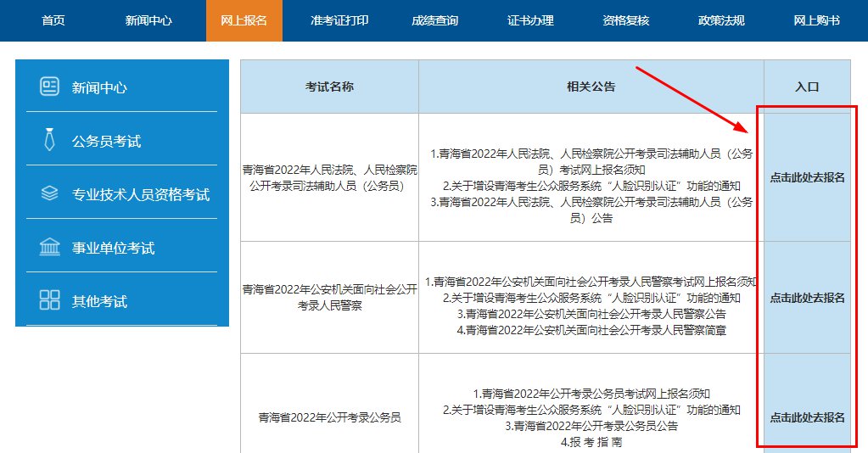Open 青海省2022年公安机关面向社会公开考录人民警察简章 link
Viewport: 868px width, 453px height.
[x=591, y=330]
